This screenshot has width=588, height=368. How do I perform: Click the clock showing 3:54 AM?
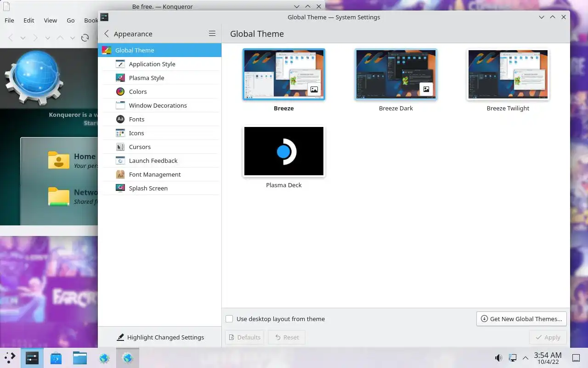548,358
